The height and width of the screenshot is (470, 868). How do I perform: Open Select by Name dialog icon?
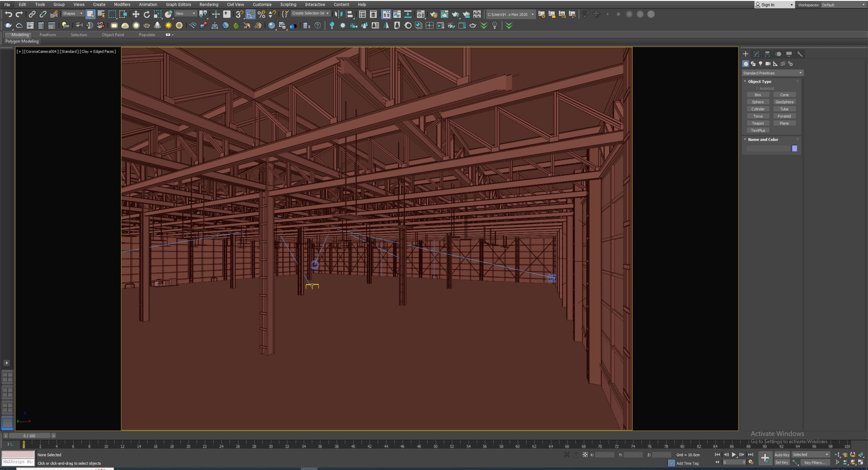pos(101,14)
